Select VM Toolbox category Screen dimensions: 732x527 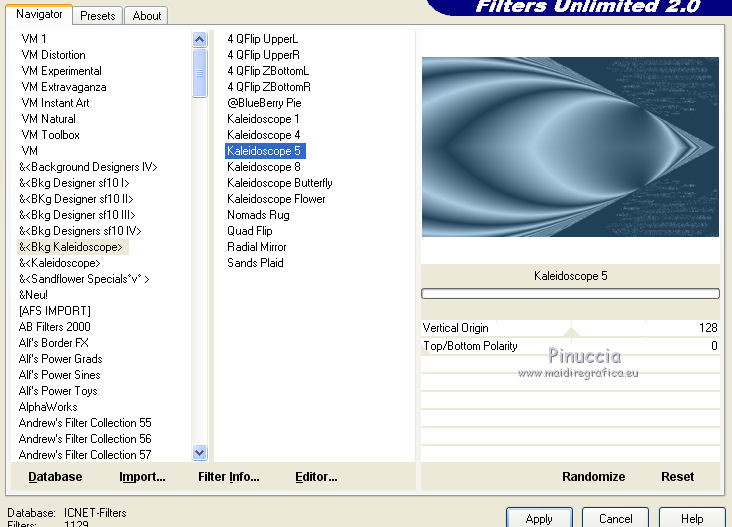click(x=51, y=135)
